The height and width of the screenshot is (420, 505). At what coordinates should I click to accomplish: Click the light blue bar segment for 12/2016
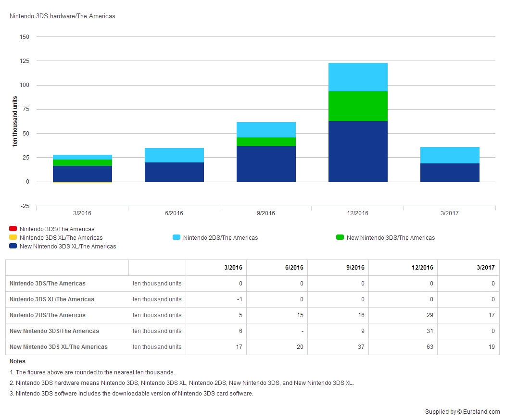tap(358, 77)
